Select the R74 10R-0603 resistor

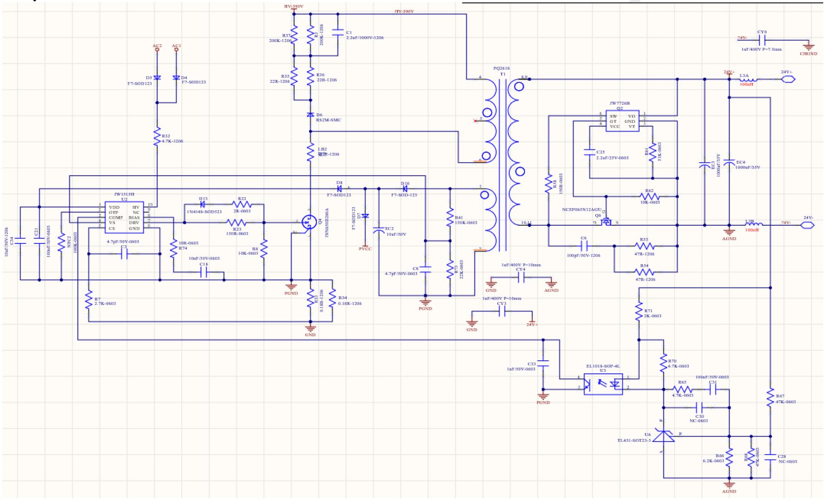[x=173, y=248]
